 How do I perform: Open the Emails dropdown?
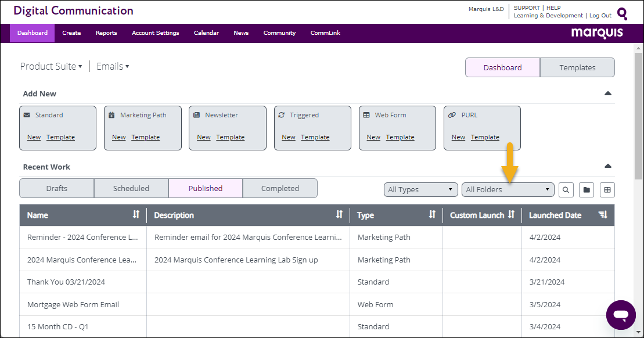point(113,66)
